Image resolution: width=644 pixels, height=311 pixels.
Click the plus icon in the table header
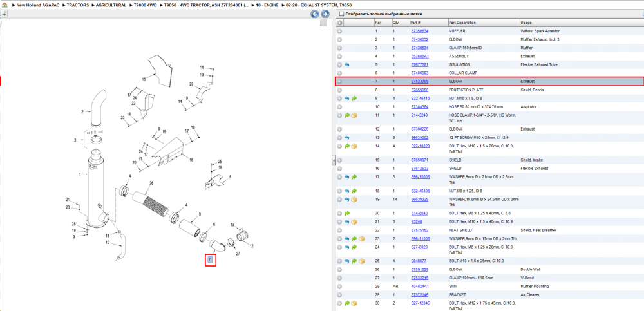[339, 23]
